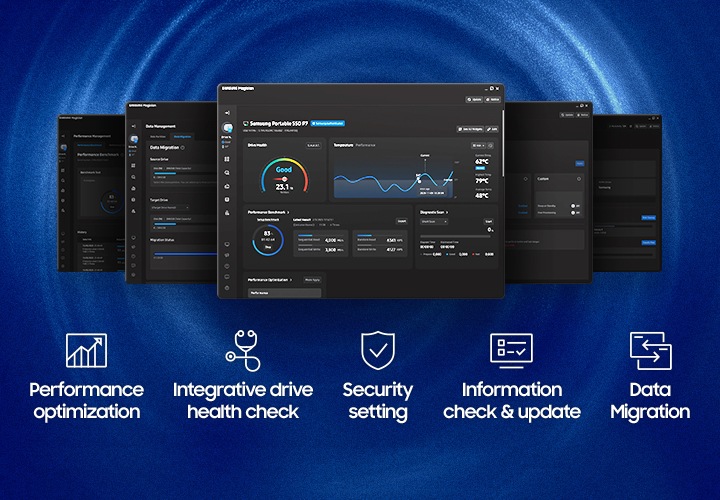The height and width of the screenshot is (500, 720).
Task: Click the Good drive health gauge
Action: (284, 176)
